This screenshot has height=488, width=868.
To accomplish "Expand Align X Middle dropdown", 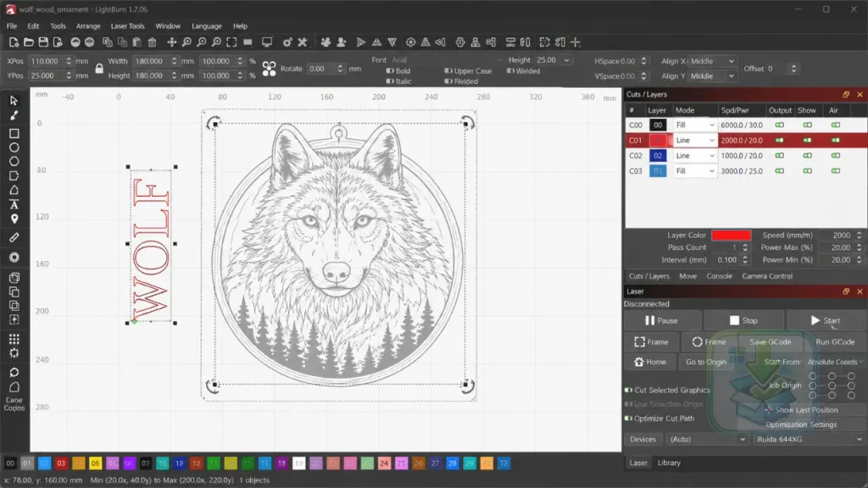I will 712,61.
